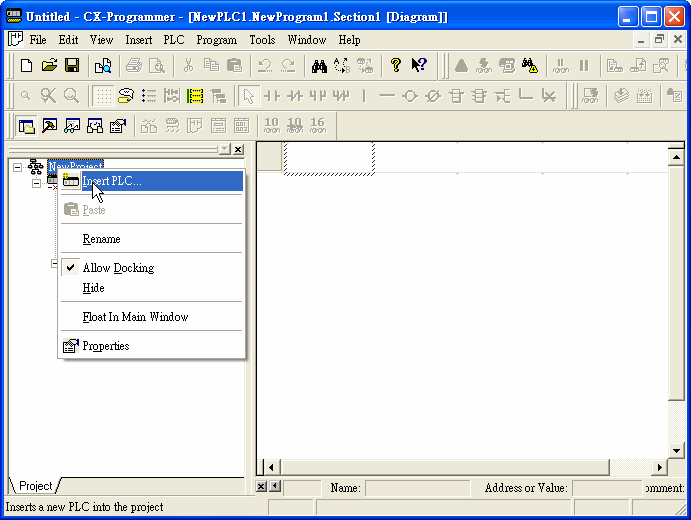Open the Edit menu
Viewport: 691px width, 520px height.
[68, 40]
